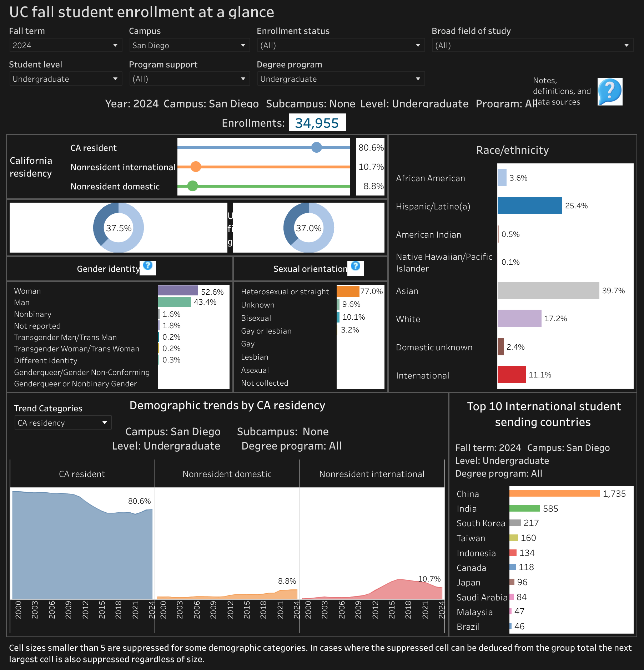
Task: Open the notes and definitions help icon
Action: pos(610,92)
